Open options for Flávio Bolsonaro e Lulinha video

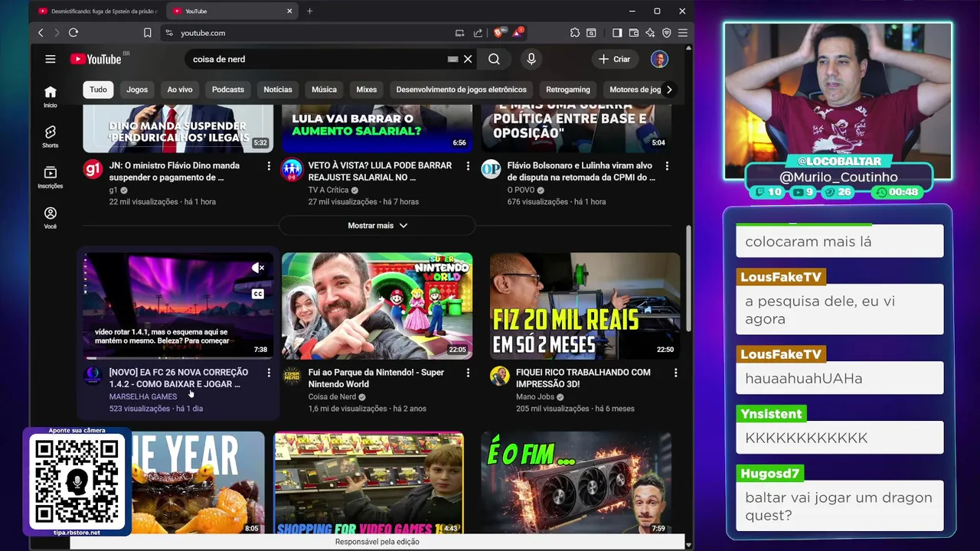pyautogui.click(x=667, y=166)
